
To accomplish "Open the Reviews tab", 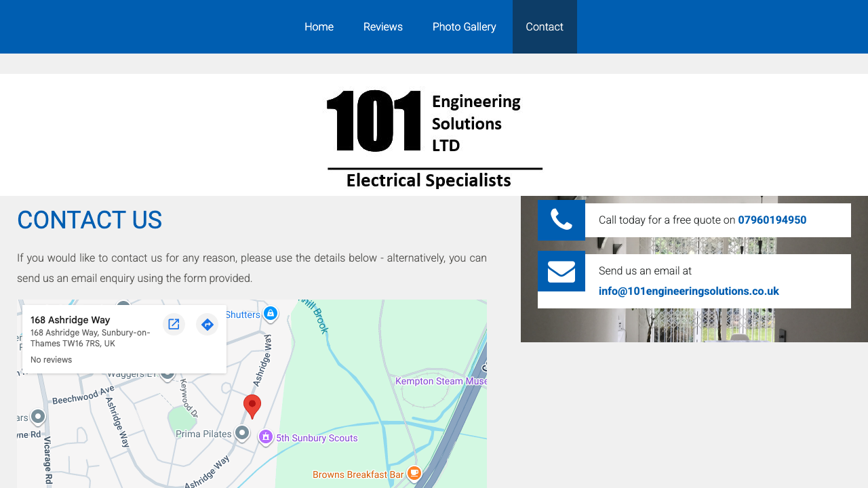I will point(383,26).
